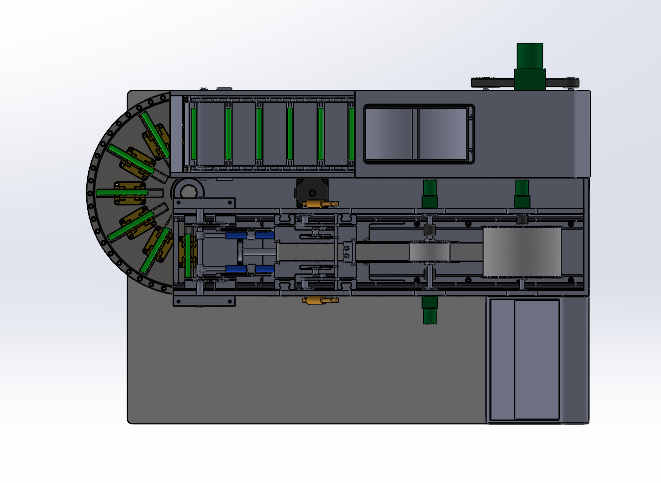This screenshot has height=483, width=661.
Task: Select the cabinet door panel on the base plate
Action: [x=525, y=360]
